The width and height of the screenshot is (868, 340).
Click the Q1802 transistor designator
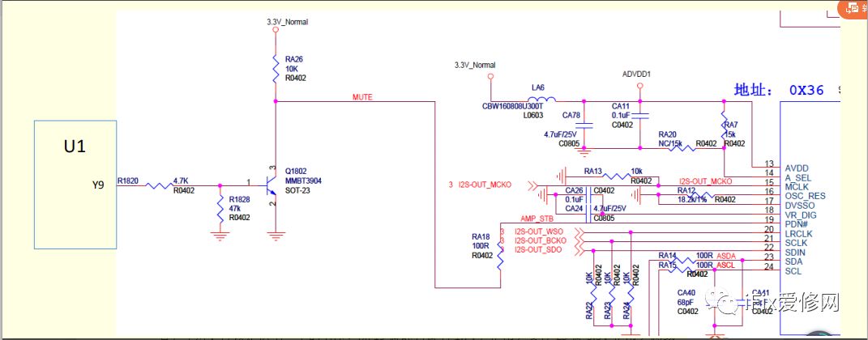coord(296,172)
